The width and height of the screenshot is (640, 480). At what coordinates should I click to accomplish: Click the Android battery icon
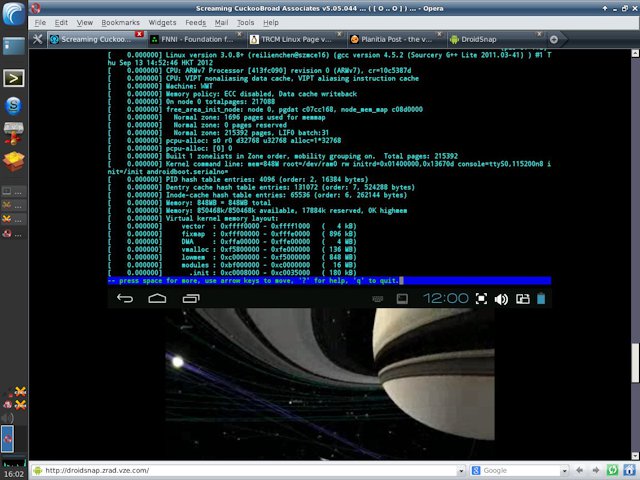[541, 298]
